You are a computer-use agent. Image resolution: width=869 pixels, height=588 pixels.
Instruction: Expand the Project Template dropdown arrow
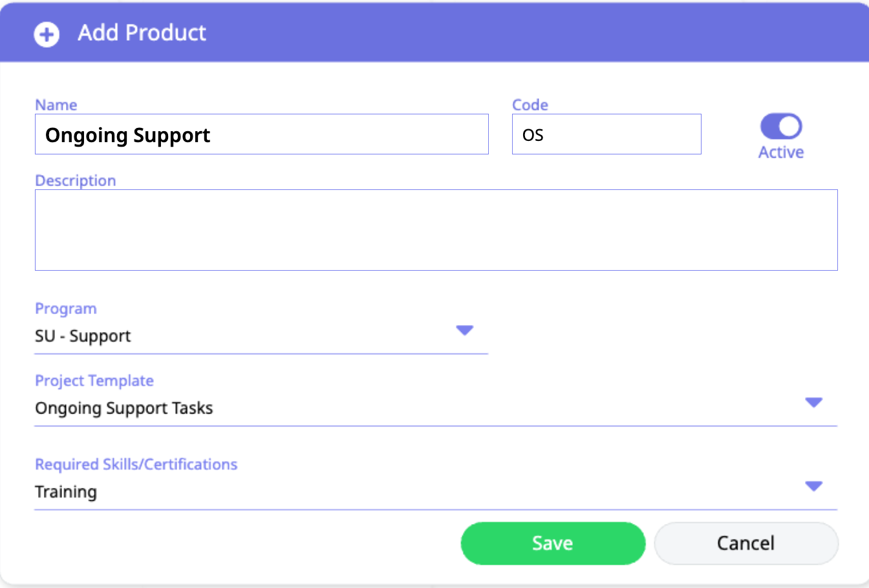coord(813,403)
